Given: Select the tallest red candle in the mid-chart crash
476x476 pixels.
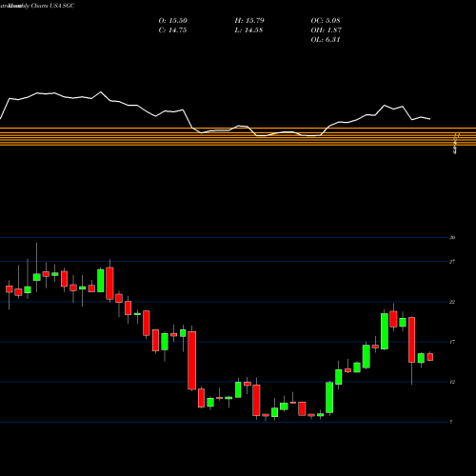Looking at the screenshot, I should coord(192,361).
